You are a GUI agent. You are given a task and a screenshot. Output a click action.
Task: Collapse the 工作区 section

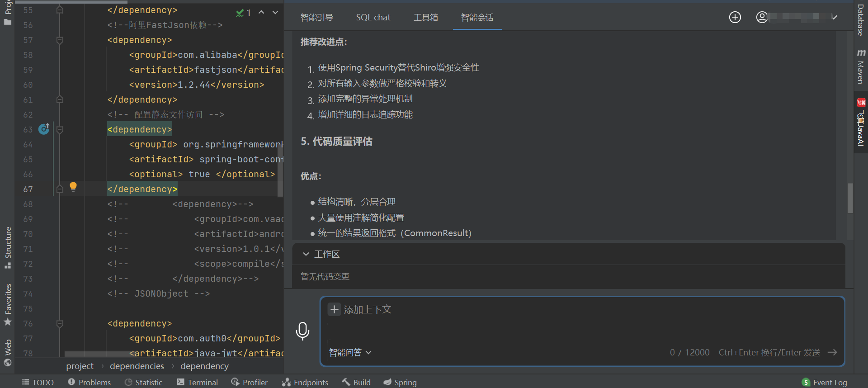click(x=306, y=254)
